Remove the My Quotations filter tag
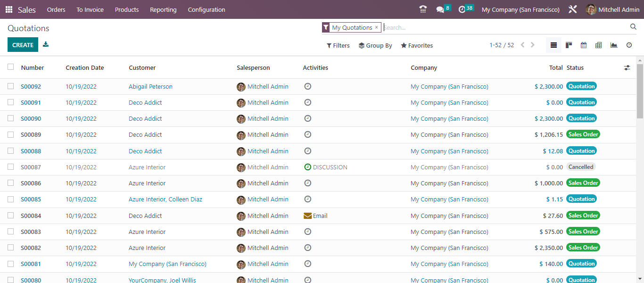 point(376,27)
